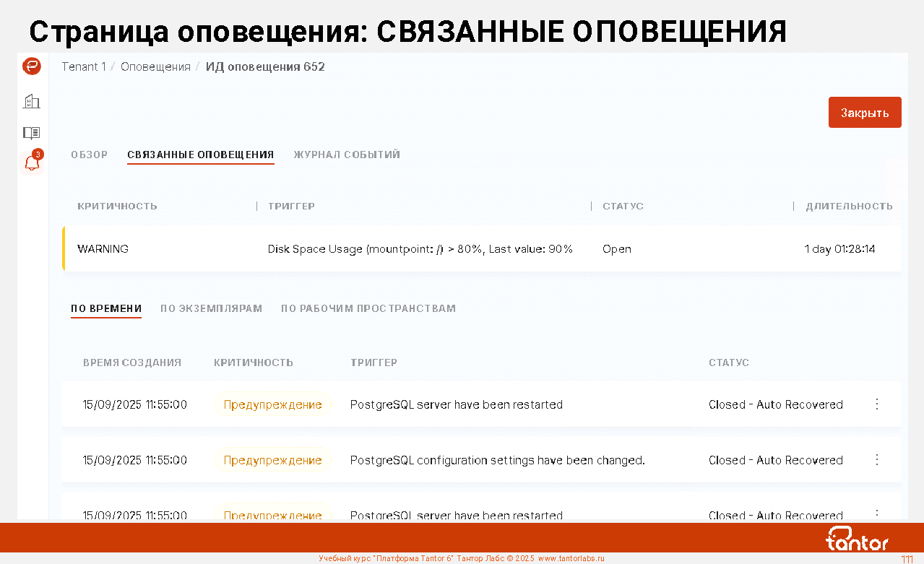This screenshot has width=924, height=564.
Task: Navigate to Оповещения breadcrumb link
Action: coord(155,67)
